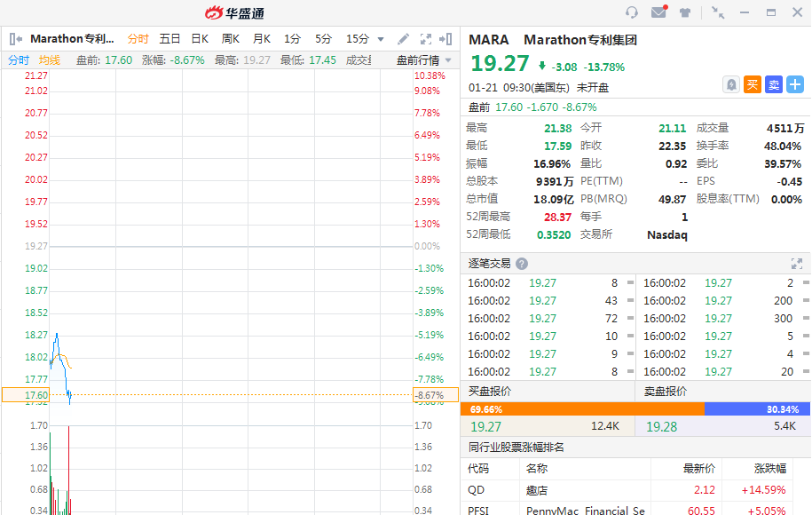
Task: Click the blue 卖 sell button
Action: coord(774,84)
